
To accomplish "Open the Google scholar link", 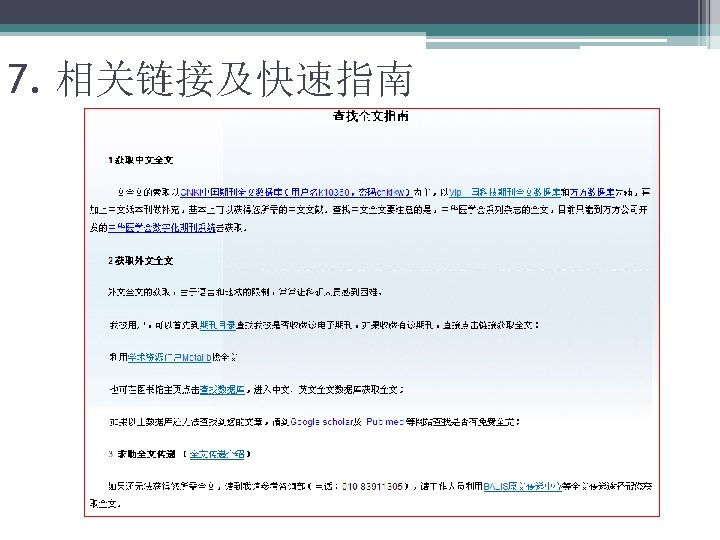I will click(x=321, y=422).
